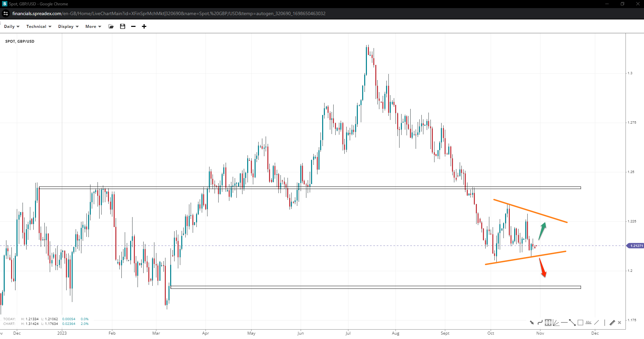This screenshot has width=644, height=339.
Task: Select the fan lines drawing tool
Action: [x=556, y=323]
